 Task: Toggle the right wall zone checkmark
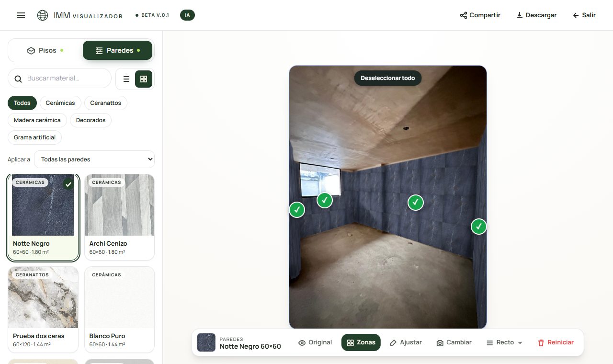(479, 227)
